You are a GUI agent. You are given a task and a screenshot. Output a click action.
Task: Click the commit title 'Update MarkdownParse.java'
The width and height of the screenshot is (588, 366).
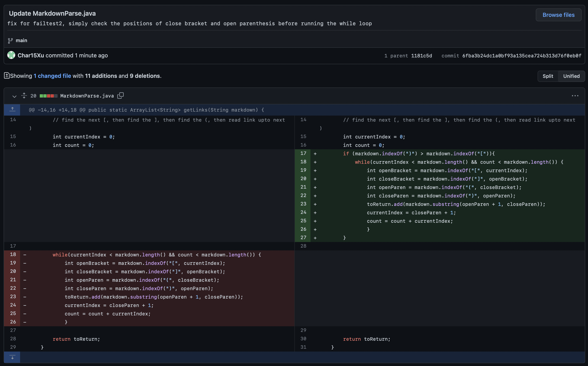52,13
